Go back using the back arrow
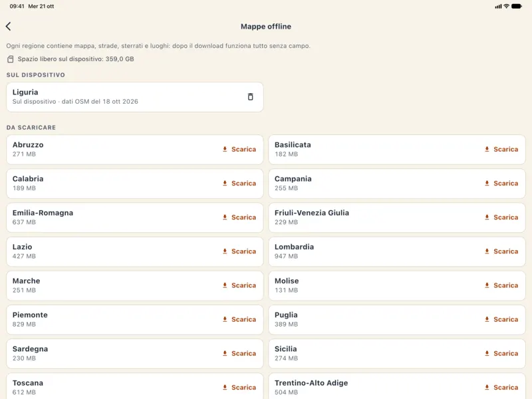This screenshot has height=399, width=532. [x=9, y=27]
